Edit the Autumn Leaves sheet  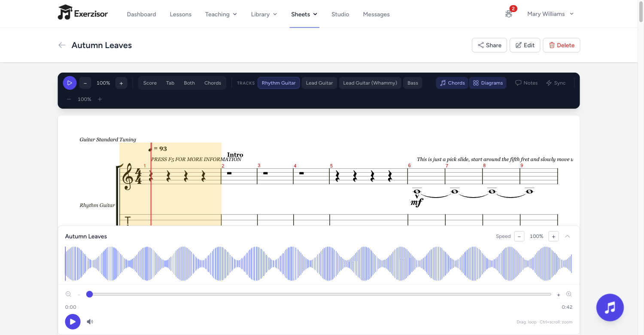pyautogui.click(x=525, y=45)
